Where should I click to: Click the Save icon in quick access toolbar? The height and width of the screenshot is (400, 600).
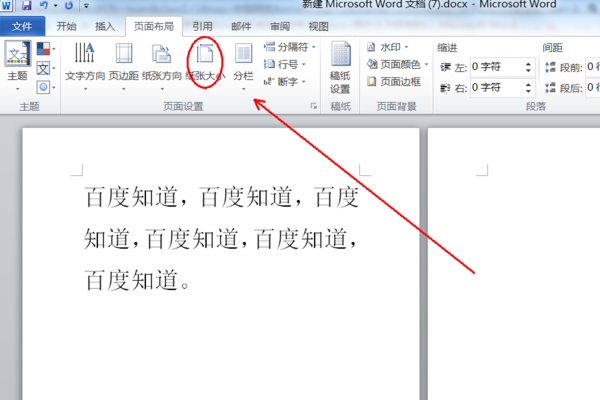(x=26, y=5)
